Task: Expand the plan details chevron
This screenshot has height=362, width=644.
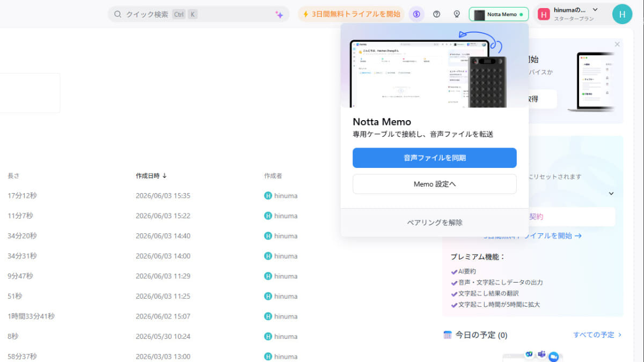Action: [x=611, y=194]
